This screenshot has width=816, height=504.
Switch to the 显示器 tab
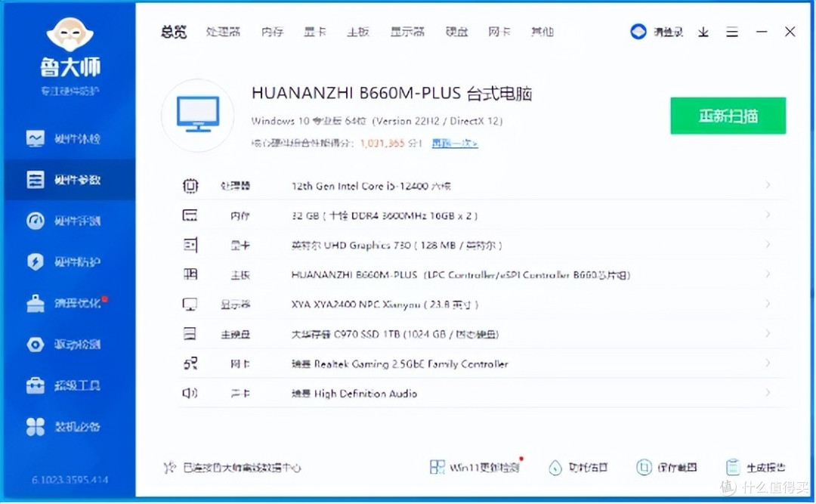pos(407,32)
